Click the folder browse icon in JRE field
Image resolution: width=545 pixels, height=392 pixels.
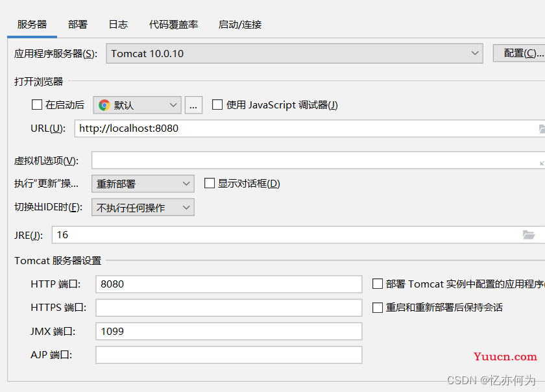529,235
